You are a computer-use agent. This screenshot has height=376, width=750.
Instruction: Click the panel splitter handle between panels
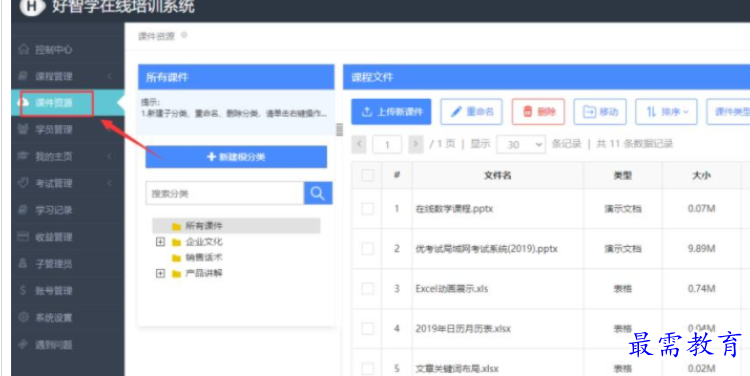(x=339, y=130)
